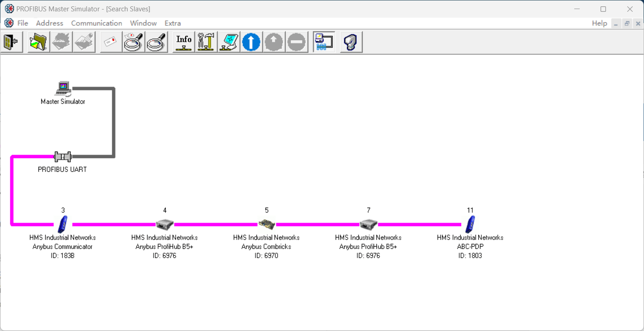This screenshot has height=331, width=644.
Task: Click the grey minus circle toolbar icon
Action: 297,42
